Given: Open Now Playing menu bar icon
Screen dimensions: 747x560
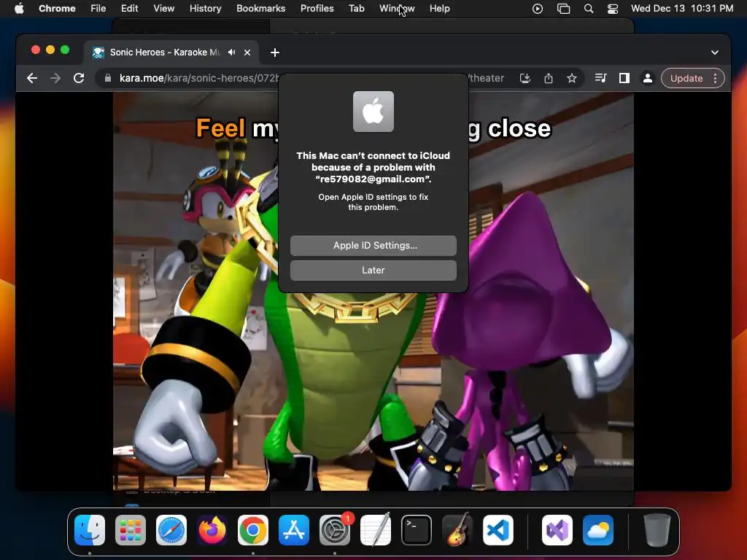Looking at the screenshot, I should click(x=538, y=9).
